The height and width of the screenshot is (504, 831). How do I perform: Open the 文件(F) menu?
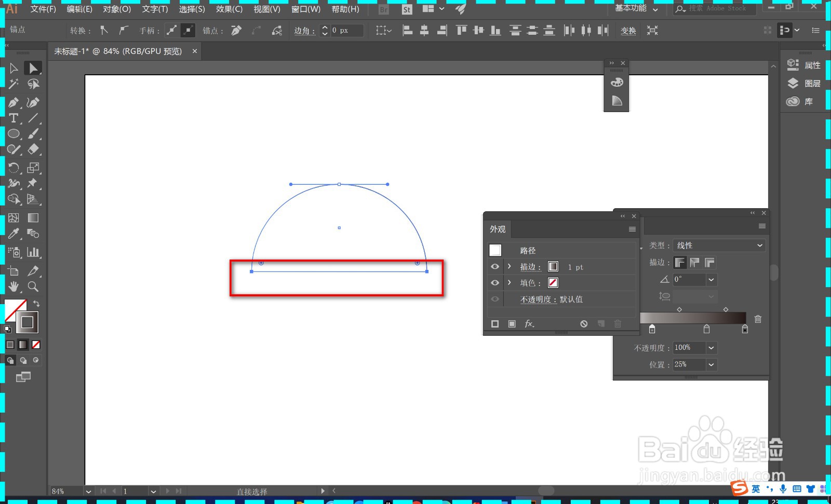pos(43,9)
